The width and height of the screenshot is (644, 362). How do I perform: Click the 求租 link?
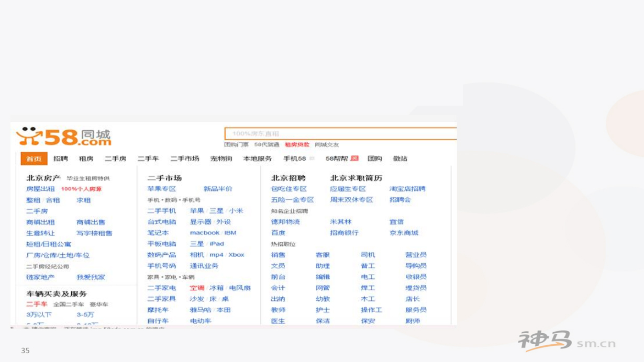point(84,200)
